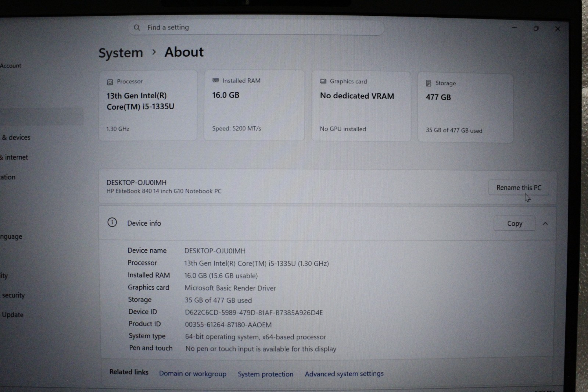Click '13th Gen Intel(R) Core(TM) i5-1335U (1.30 GHz)'
Image resolution: width=588 pixels, height=392 pixels.
coord(257,263)
